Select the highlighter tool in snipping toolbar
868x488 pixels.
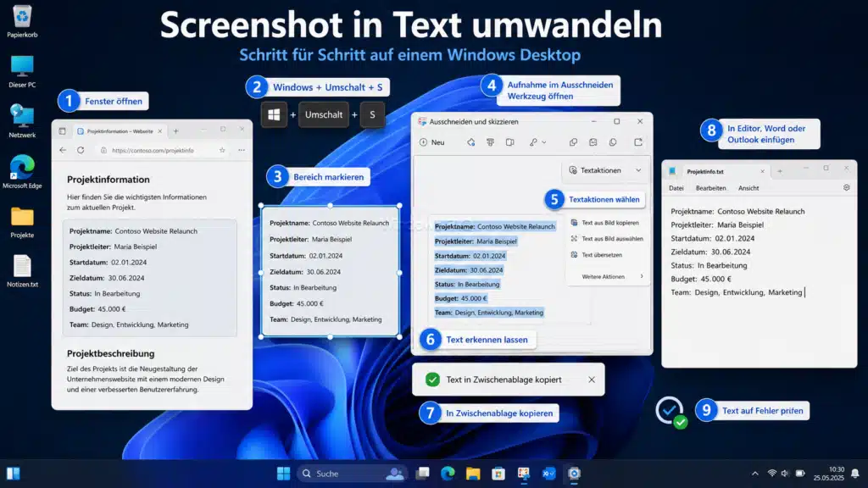tap(491, 142)
